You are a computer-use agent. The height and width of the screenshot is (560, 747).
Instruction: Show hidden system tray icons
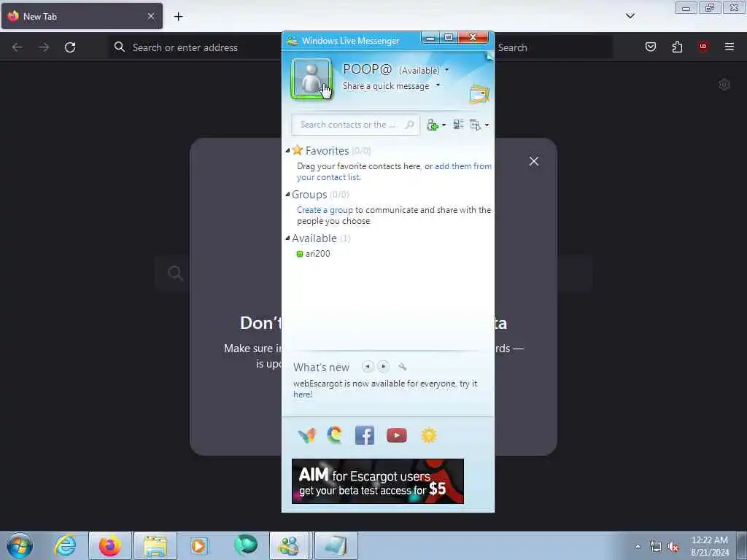(638, 546)
